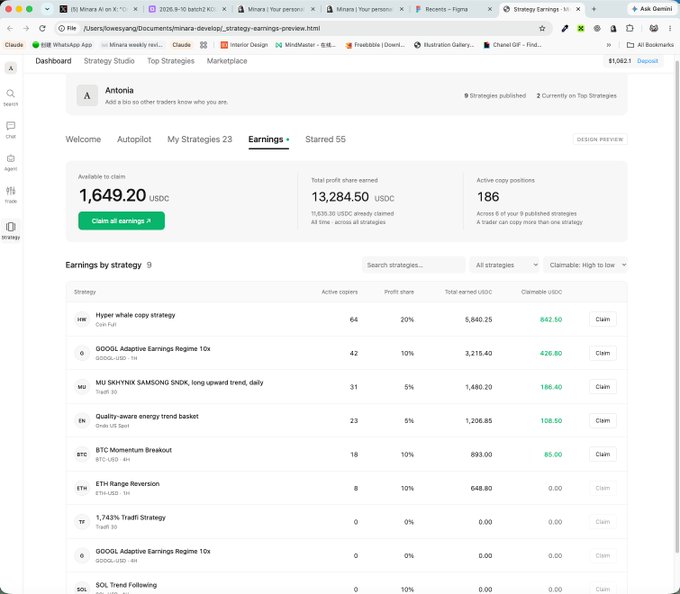The image size is (680, 594).
Task: Bookmark page using star icon in address bar
Action: tap(542, 28)
